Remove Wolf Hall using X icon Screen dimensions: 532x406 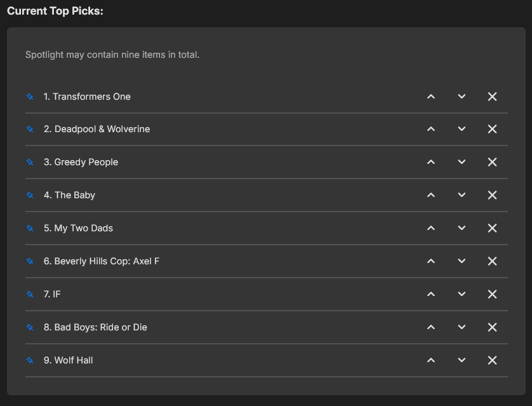click(492, 360)
